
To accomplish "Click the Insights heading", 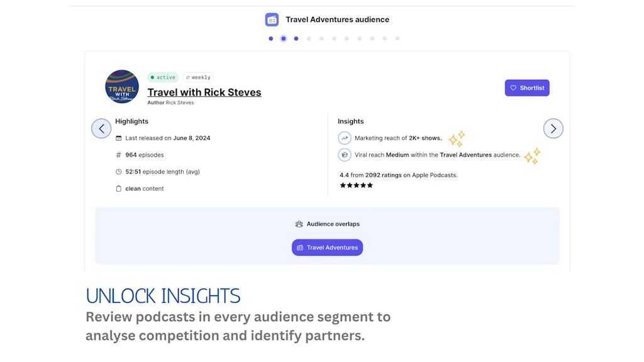I will click(351, 121).
